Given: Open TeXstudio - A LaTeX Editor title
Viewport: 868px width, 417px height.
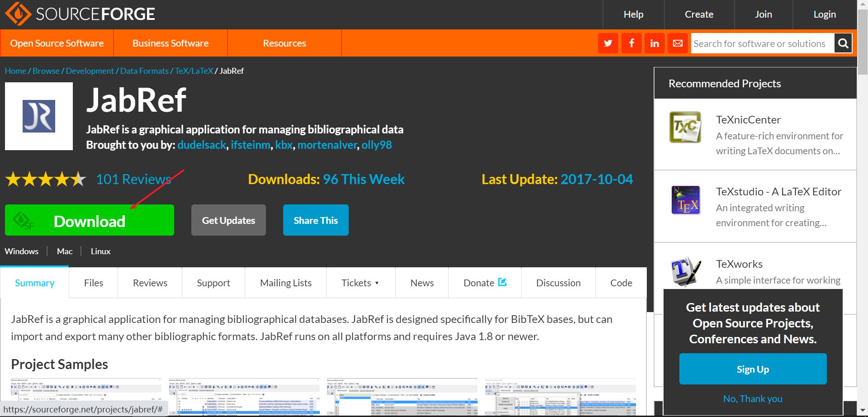Looking at the screenshot, I should [x=778, y=192].
